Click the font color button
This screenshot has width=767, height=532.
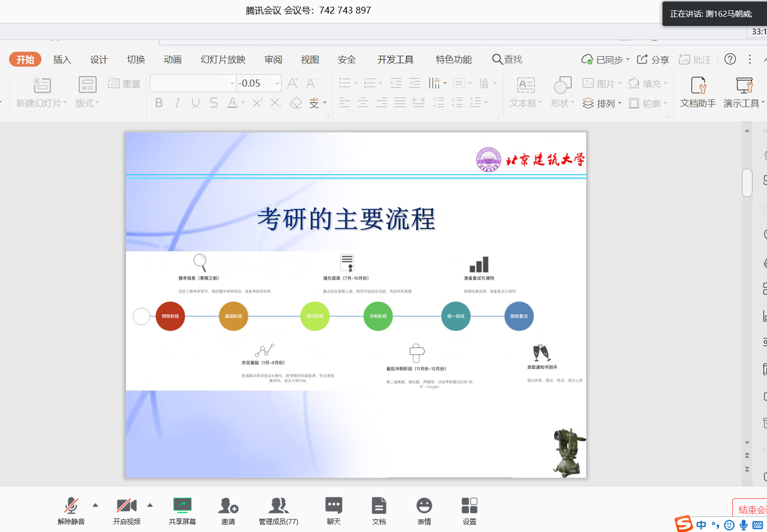pyautogui.click(x=232, y=103)
